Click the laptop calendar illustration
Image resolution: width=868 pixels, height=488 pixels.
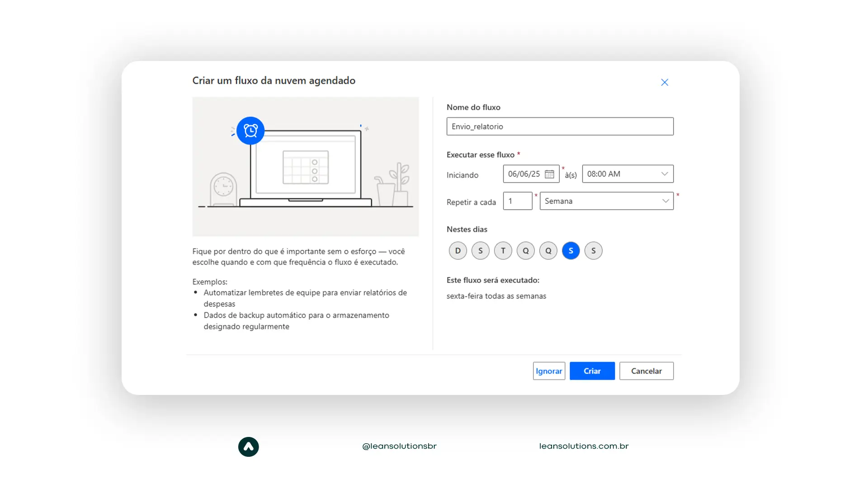click(x=306, y=167)
